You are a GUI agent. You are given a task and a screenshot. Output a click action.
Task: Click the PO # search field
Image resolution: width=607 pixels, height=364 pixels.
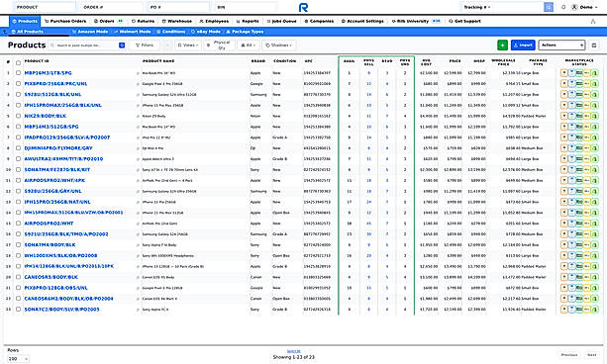click(178, 7)
